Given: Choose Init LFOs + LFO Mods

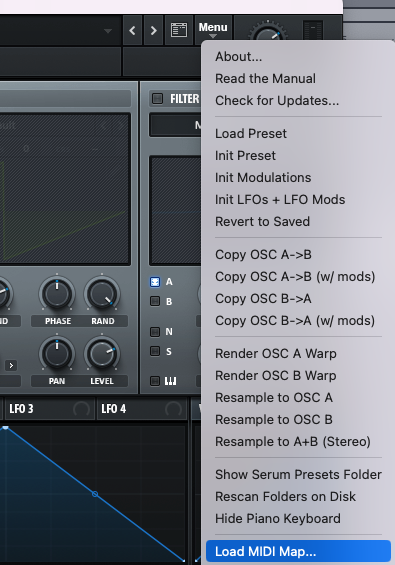Looking at the screenshot, I should coord(298,200).
